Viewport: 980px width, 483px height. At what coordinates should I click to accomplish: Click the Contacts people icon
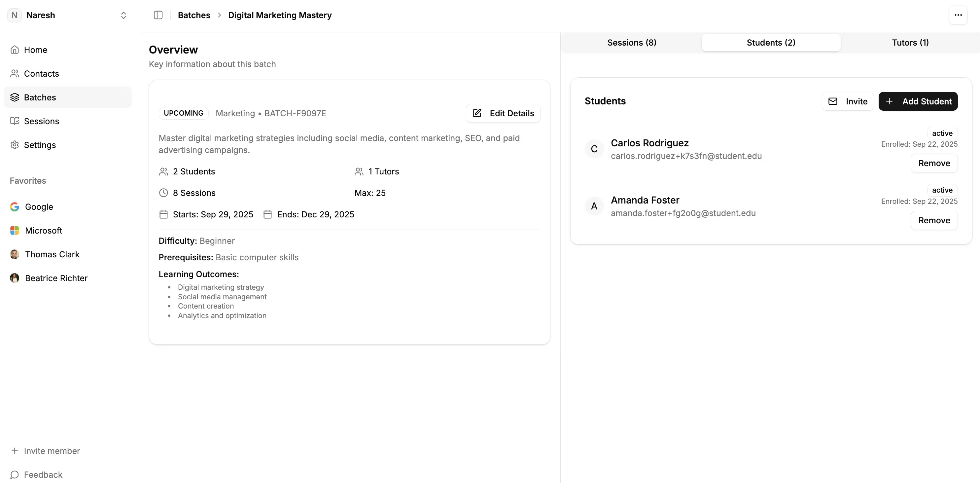click(15, 73)
